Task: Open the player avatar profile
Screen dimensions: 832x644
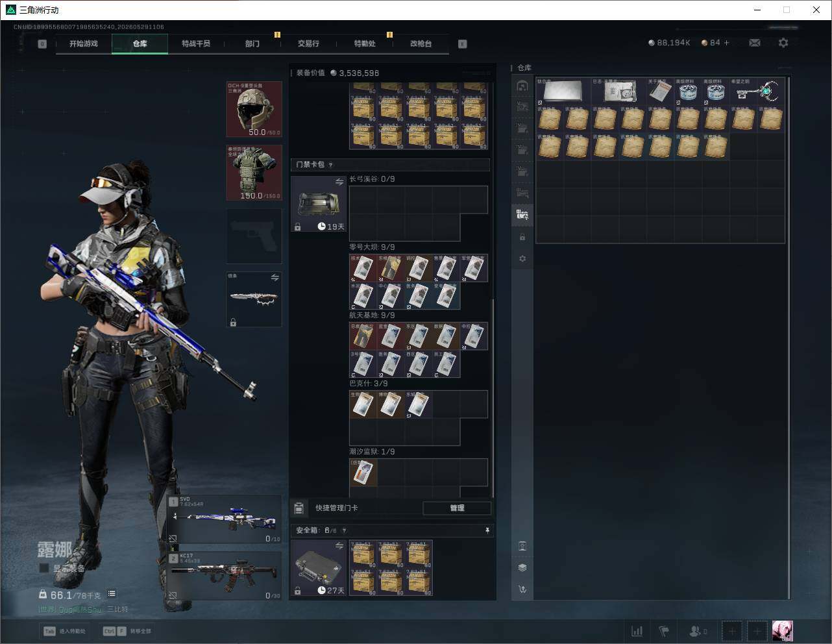Action: click(x=782, y=631)
